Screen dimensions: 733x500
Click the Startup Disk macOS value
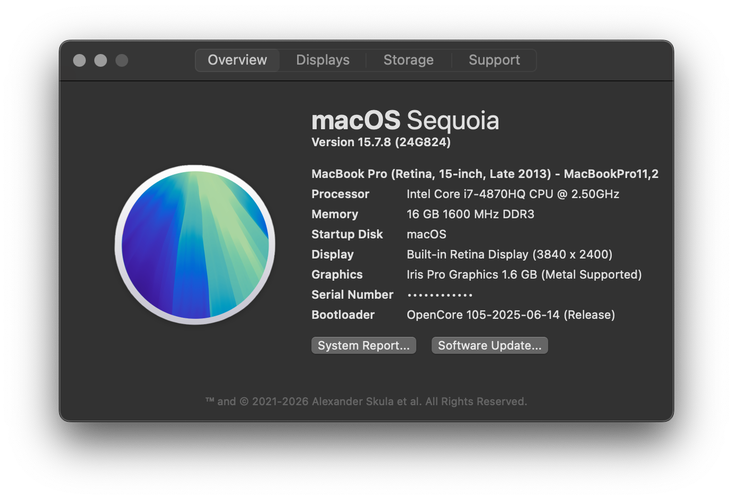click(x=426, y=234)
